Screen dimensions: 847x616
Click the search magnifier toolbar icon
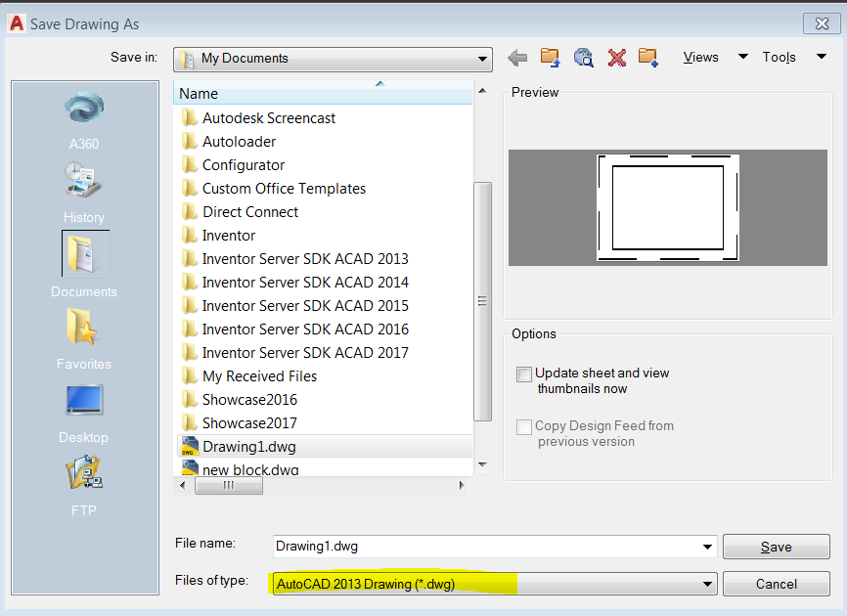(583, 58)
